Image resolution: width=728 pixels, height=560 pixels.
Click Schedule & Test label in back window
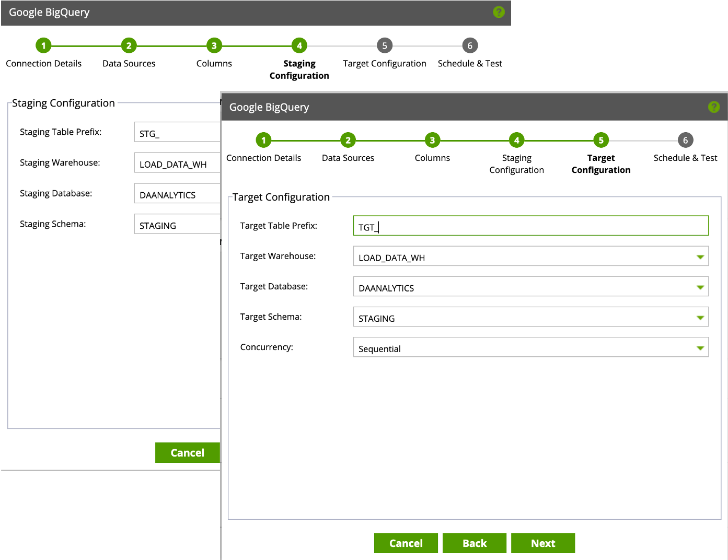470,63
